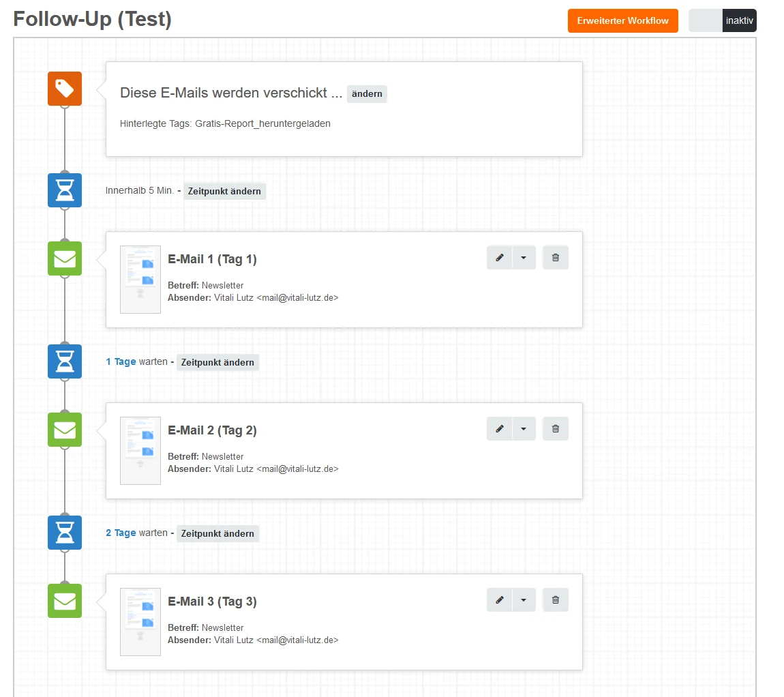Open the E-Mail 1 preview thumbnail
The width and height of the screenshot is (784, 697).
click(x=140, y=279)
